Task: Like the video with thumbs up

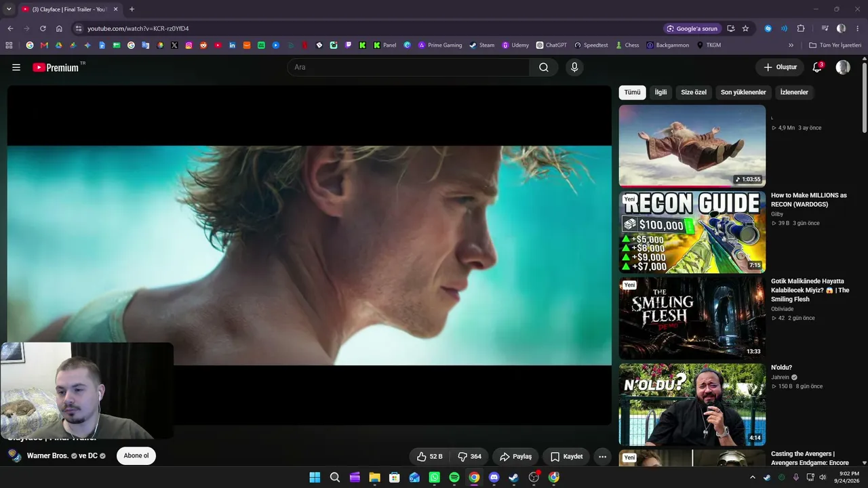Action: pyautogui.click(x=429, y=456)
